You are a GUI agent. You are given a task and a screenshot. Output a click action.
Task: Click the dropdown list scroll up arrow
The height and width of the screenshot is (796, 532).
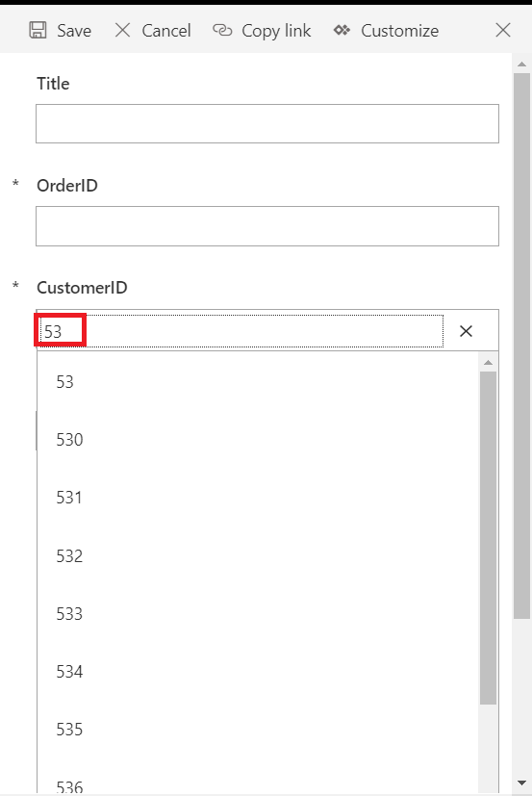pos(489,363)
